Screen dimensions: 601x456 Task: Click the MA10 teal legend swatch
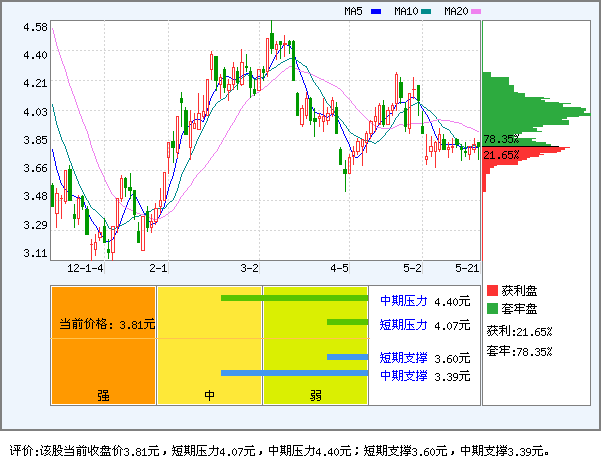click(426, 11)
